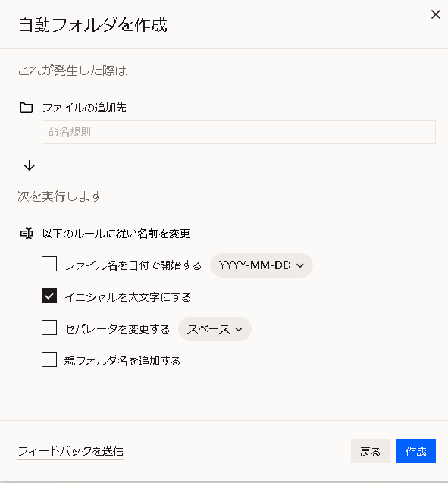
Task: Click the rename icon beside 以下のルールに従い名前を変更
Action: click(x=27, y=234)
